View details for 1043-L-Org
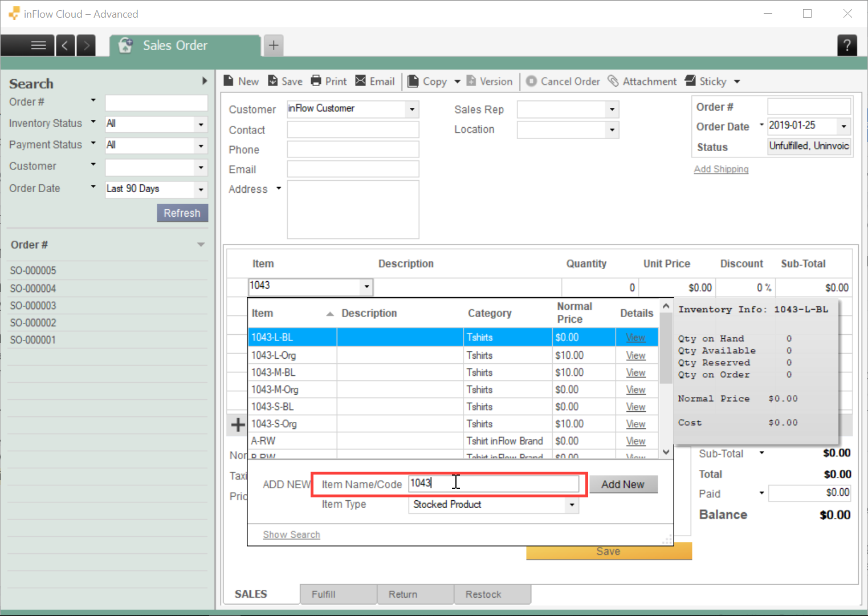 635,355
